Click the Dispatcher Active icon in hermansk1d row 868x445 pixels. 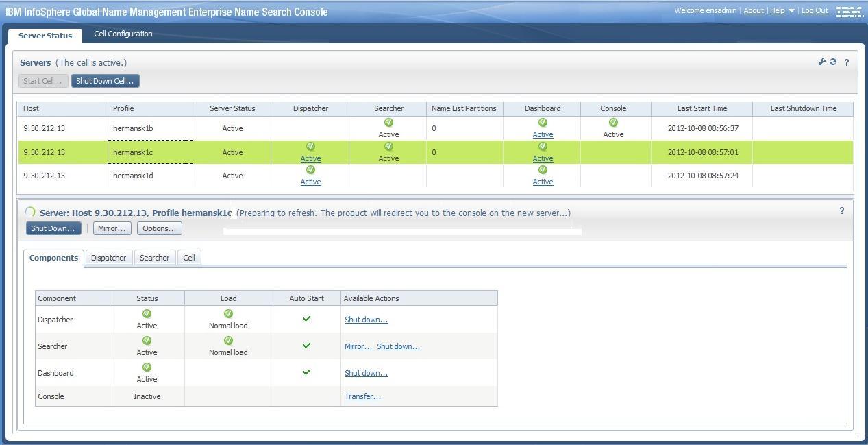(310, 169)
